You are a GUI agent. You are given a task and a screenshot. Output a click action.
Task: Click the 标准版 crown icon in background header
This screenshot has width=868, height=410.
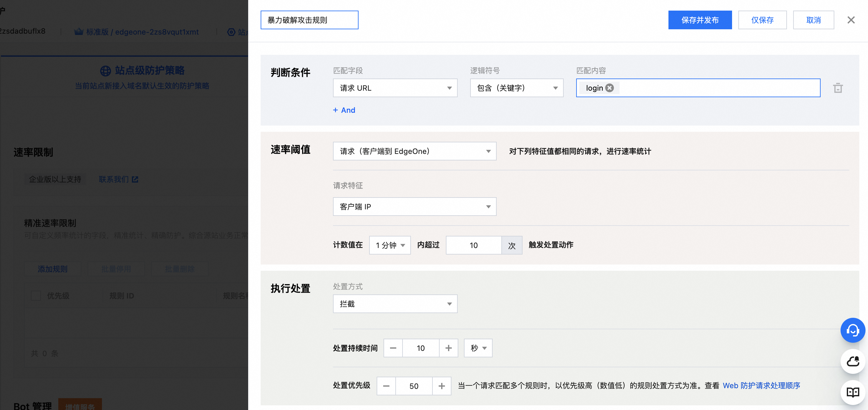(x=79, y=32)
